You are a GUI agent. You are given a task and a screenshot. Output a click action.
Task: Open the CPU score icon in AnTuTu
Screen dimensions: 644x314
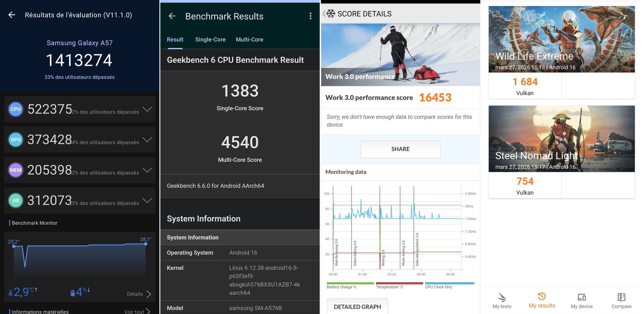pos(15,109)
